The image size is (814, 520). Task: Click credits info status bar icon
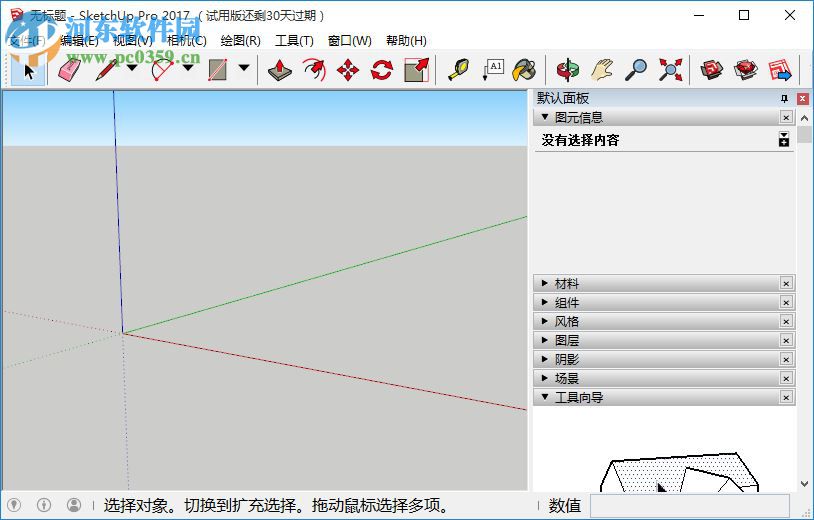(44, 504)
